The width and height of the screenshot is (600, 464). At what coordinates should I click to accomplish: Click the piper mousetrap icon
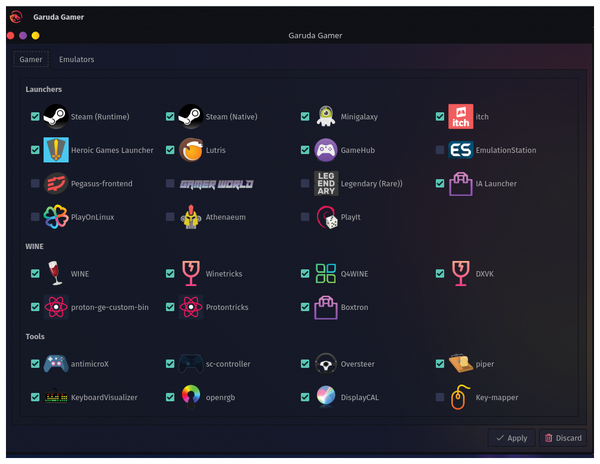pos(461,363)
